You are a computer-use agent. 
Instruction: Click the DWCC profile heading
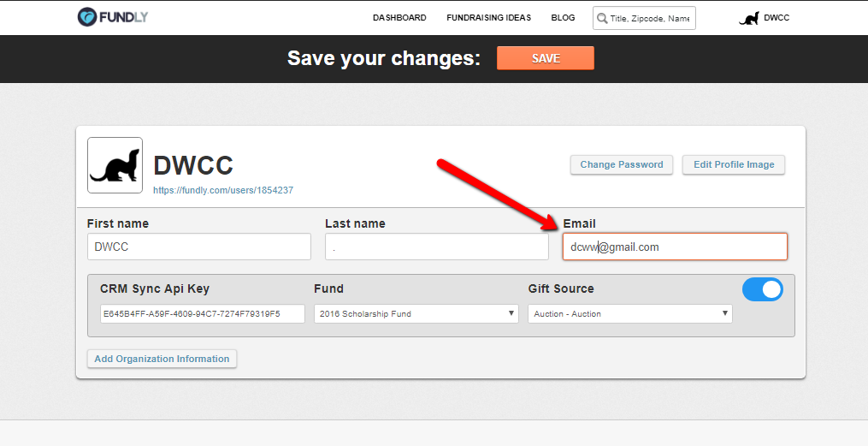tap(193, 165)
